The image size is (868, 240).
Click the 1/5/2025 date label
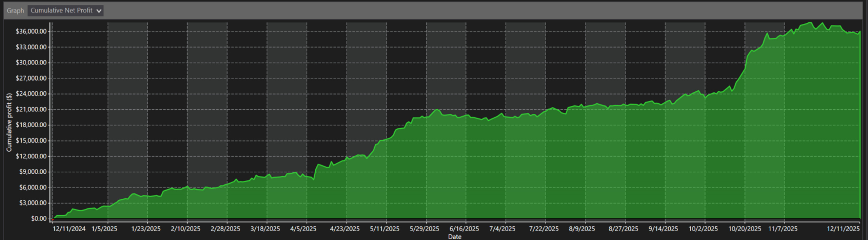[x=104, y=229]
